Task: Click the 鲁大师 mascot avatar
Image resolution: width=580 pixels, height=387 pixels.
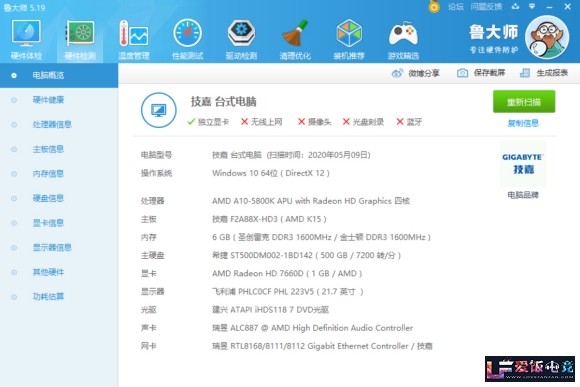Action: click(547, 37)
